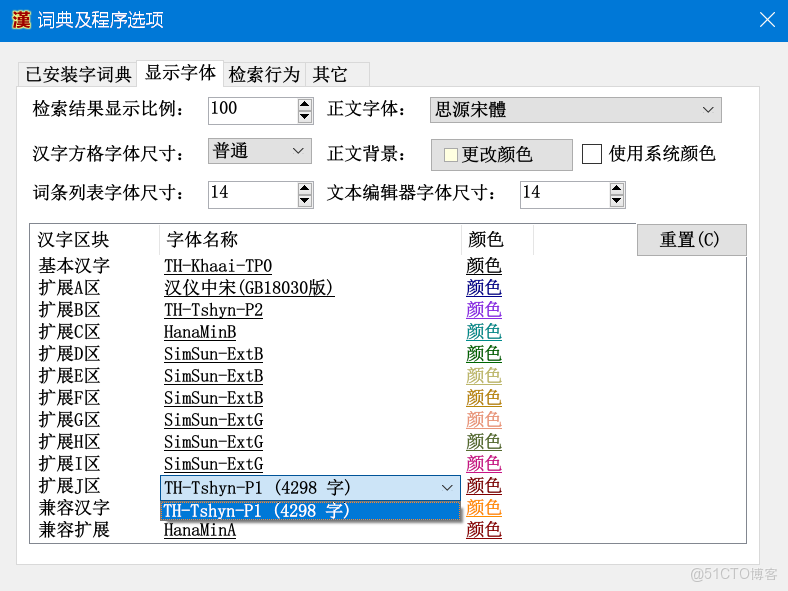Open the 检索行为 tab
788x591 pixels.
264,74
